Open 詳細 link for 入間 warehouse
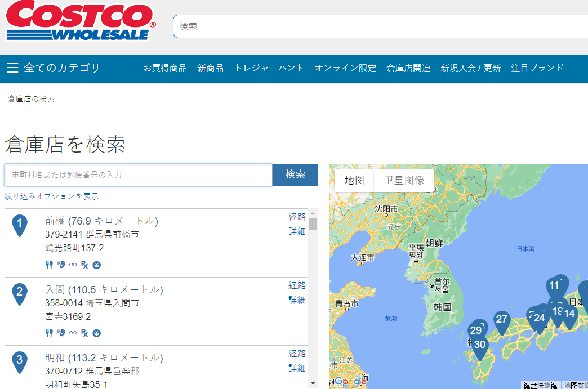The height and width of the screenshot is (389, 588). (297, 299)
